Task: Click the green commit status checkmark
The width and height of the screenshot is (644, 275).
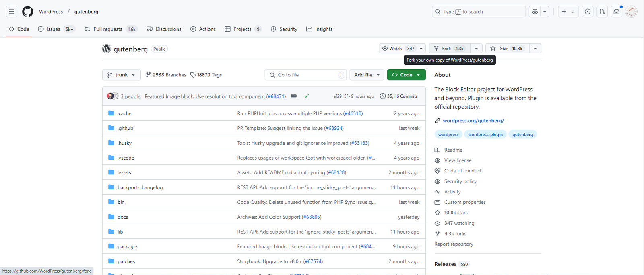Action: coord(306,96)
